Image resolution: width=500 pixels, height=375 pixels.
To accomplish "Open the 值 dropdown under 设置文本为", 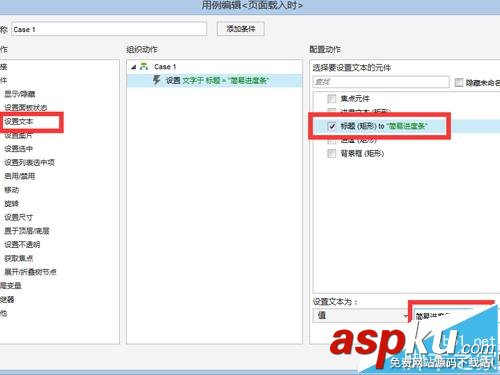I will point(361,315).
